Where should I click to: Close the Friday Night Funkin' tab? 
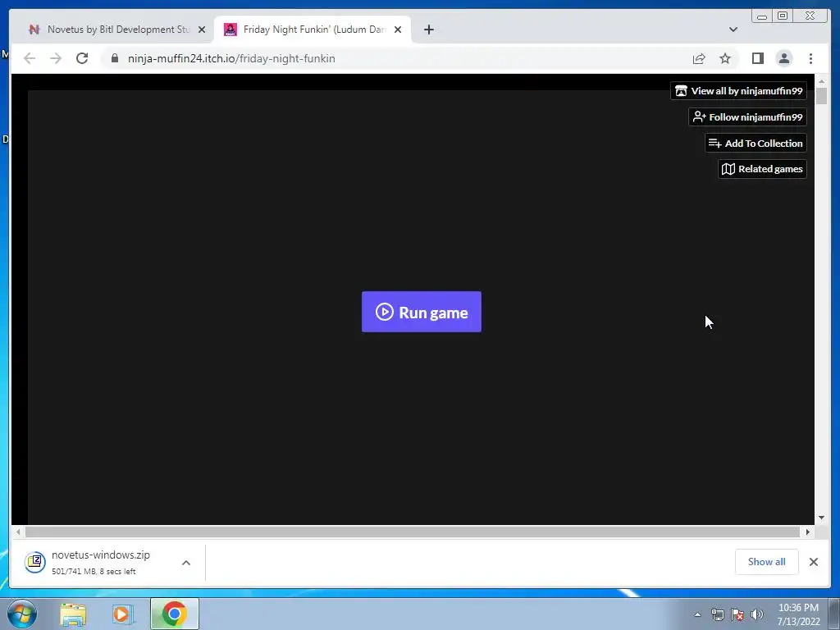click(398, 30)
